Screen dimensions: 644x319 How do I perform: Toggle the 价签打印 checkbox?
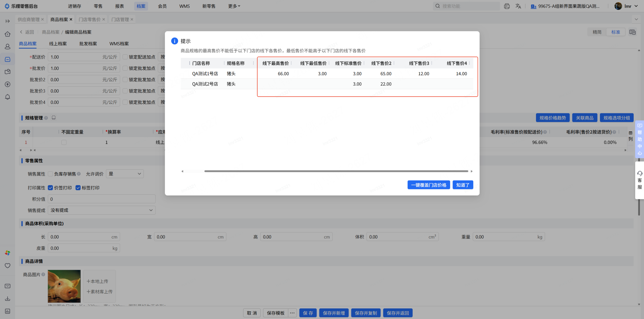[50, 188]
